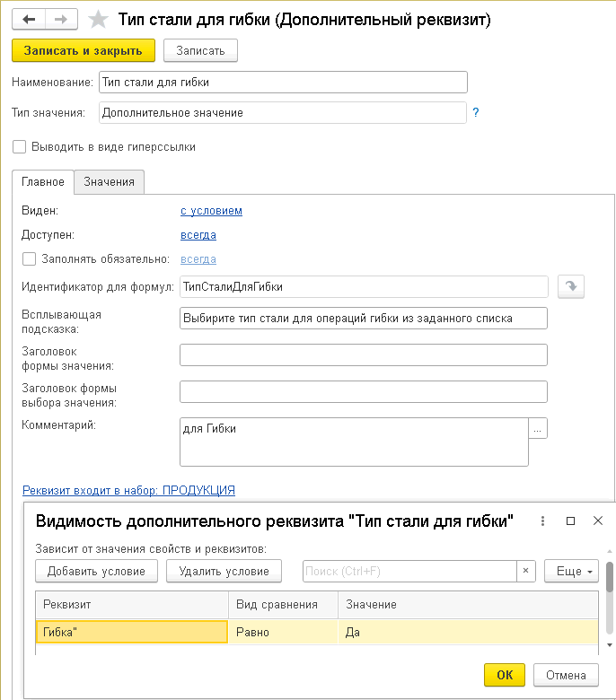The image size is (616, 700).
Task: Click 'Добавить условие' button
Action: [x=97, y=571]
